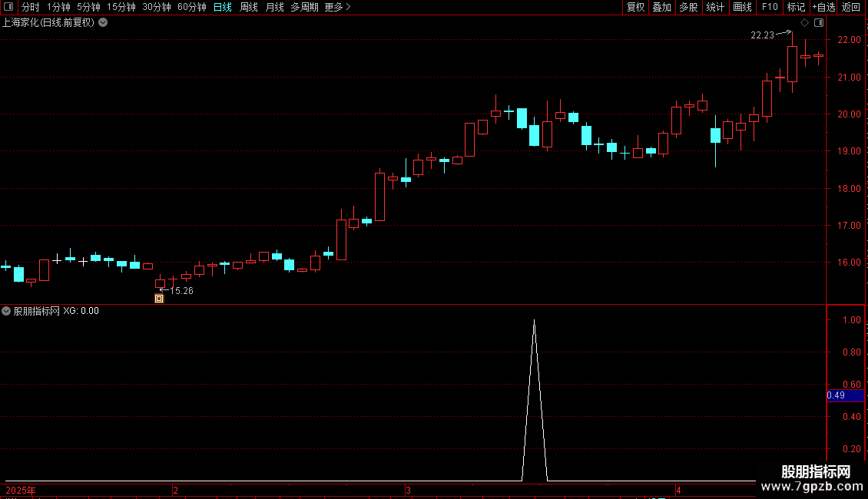This screenshot has height=499, width=868.
Task: Click the 22.23 high price label
Action: (x=762, y=35)
